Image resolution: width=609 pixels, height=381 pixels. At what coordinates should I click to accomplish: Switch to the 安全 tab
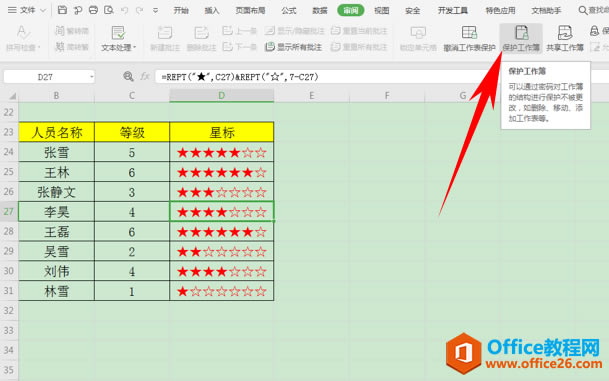tap(412, 10)
